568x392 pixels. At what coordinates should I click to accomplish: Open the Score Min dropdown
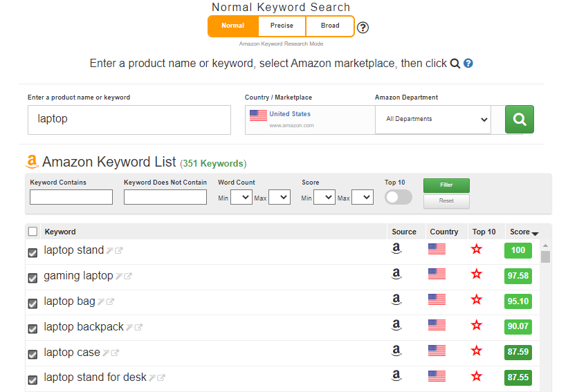tap(324, 197)
